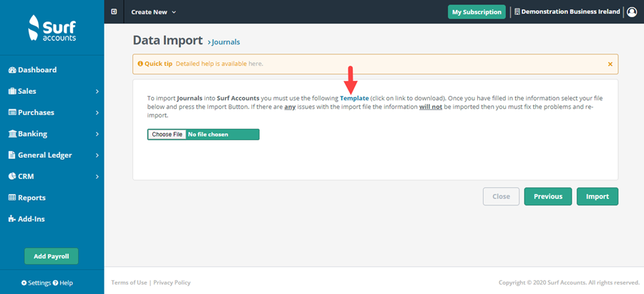Image resolution: width=644 pixels, height=294 pixels.
Task: Click the General Ledger document icon
Action: (x=12, y=155)
